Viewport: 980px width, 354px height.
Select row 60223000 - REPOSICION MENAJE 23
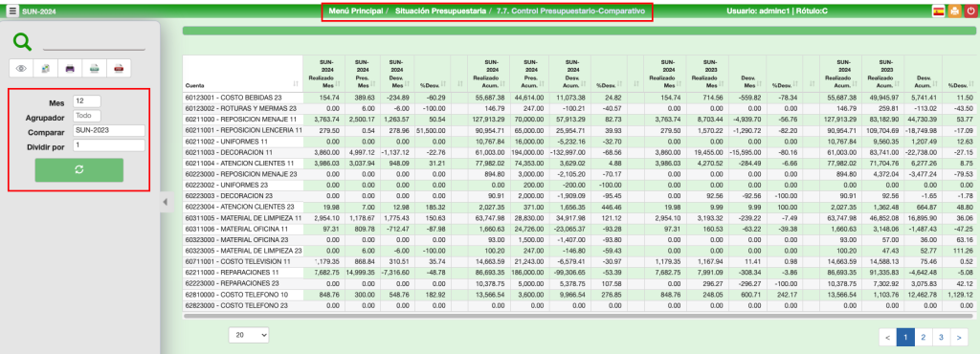[578, 174]
